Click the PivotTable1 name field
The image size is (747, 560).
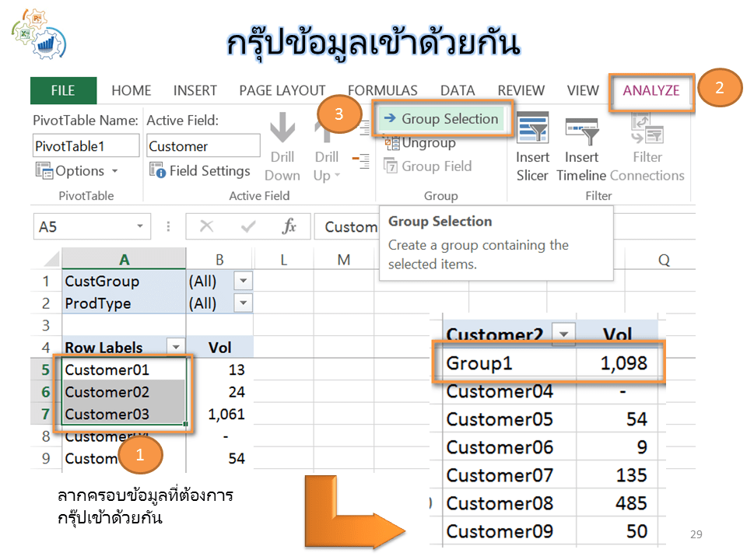click(86, 145)
